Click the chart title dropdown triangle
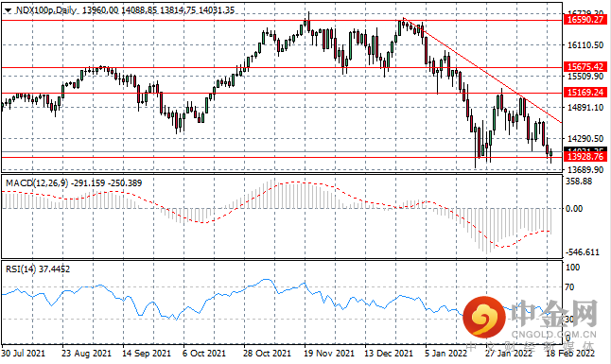The image size is (611, 364). 8,10
